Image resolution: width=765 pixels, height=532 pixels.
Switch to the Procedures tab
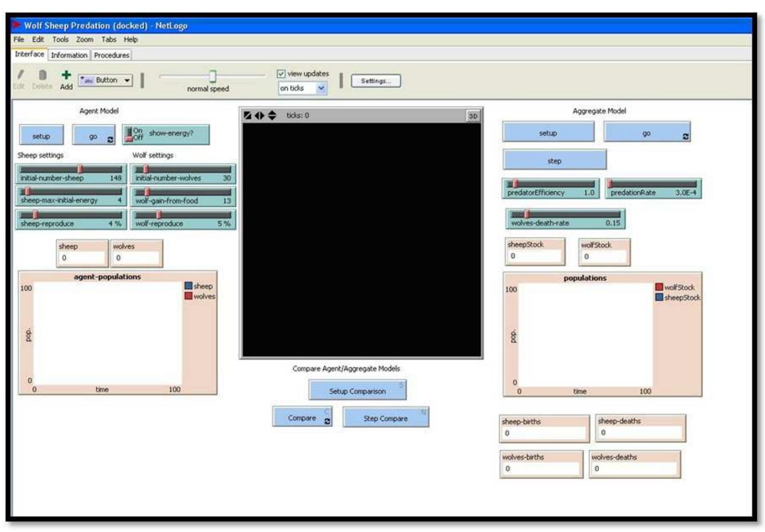point(112,55)
